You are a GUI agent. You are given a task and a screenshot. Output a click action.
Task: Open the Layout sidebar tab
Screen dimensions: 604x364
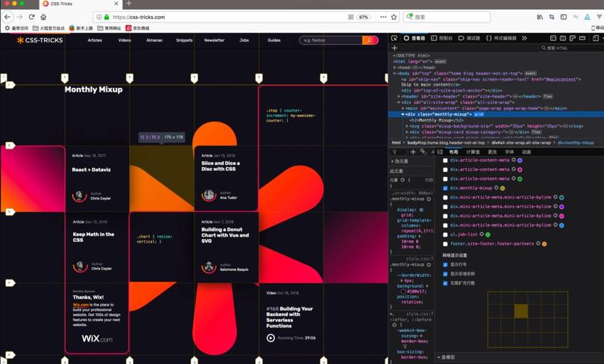click(454, 152)
